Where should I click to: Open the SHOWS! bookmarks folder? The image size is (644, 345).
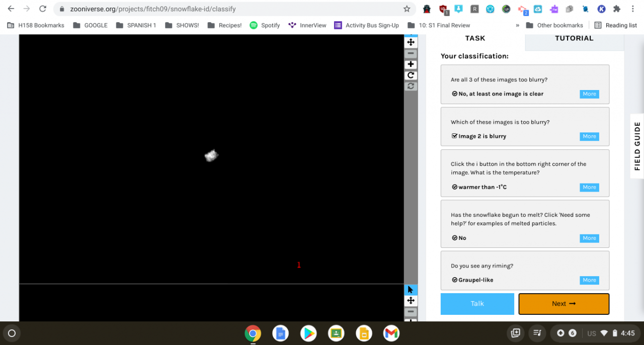pyautogui.click(x=182, y=25)
